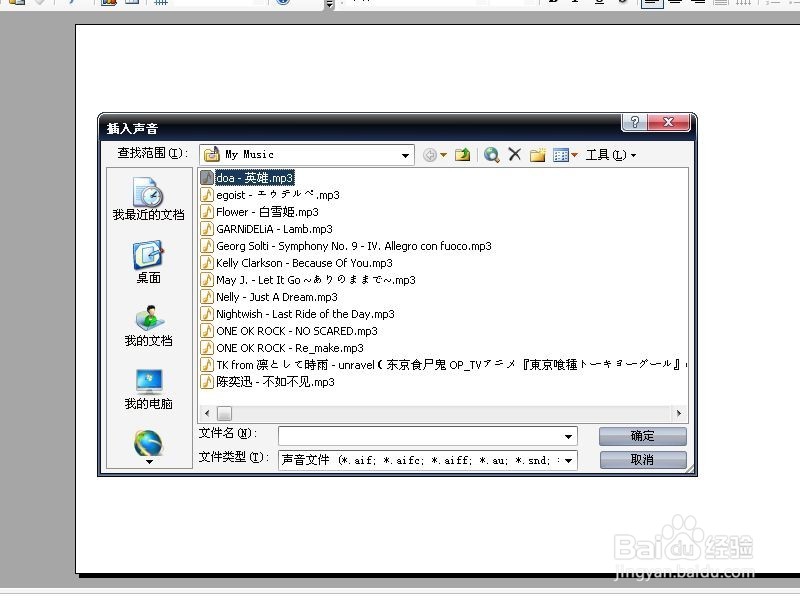The image size is (800, 600).
Task: Click the search the web icon
Action: 491,155
